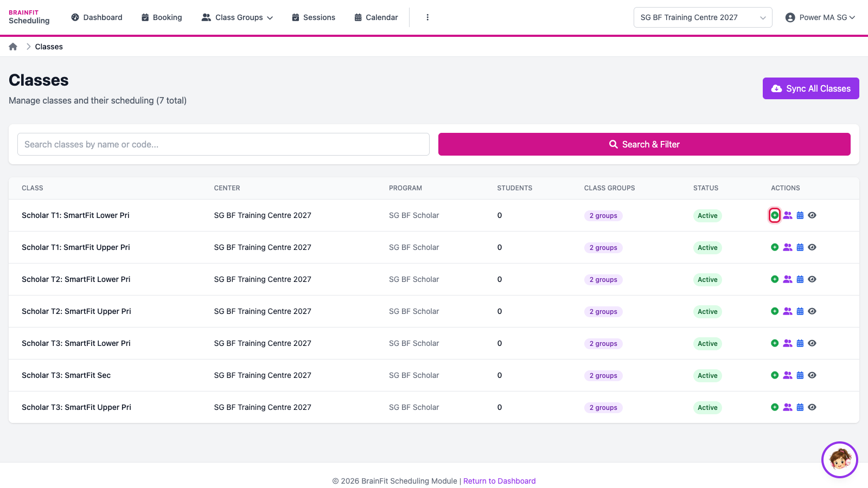
Task: Open the chat assistant avatar
Action: click(x=840, y=460)
